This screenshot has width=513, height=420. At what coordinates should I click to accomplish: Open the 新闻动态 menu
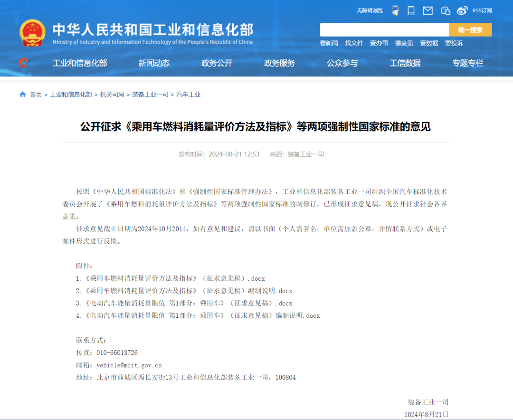pyautogui.click(x=153, y=63)
